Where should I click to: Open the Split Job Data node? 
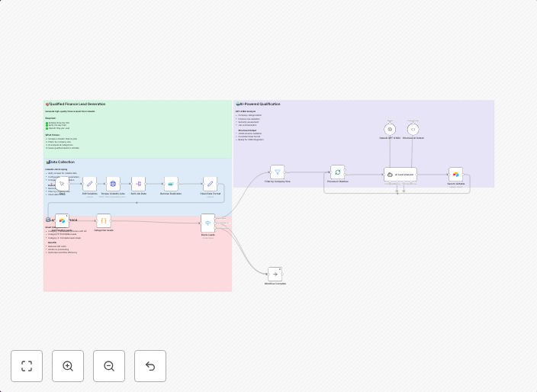(138, 184)
